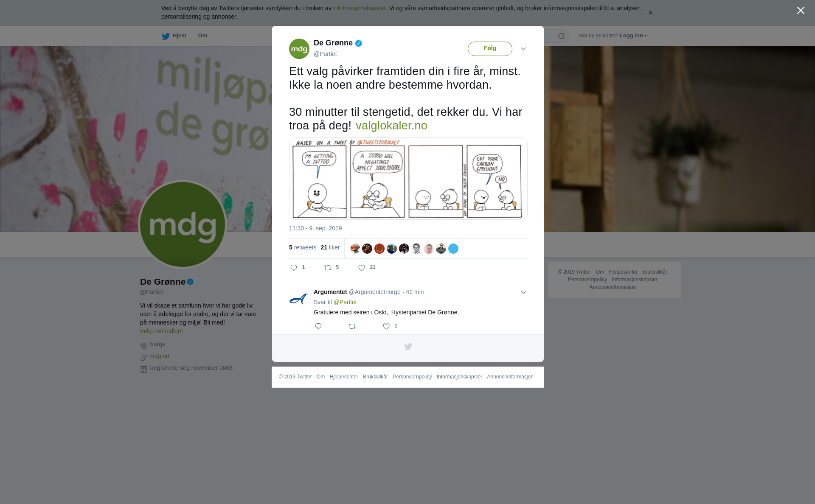Expand options on Argumentet's reply
The image size is (815, 504).
(523, 292)
